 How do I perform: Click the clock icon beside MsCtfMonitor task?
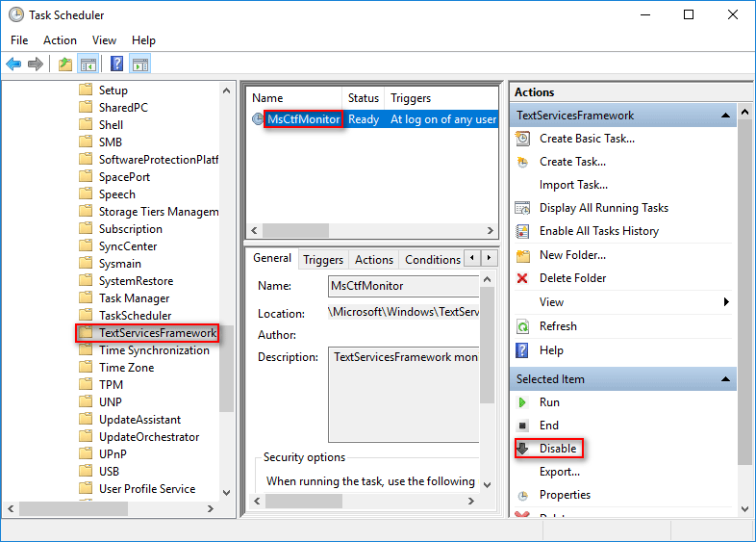(x=258, y=119)
